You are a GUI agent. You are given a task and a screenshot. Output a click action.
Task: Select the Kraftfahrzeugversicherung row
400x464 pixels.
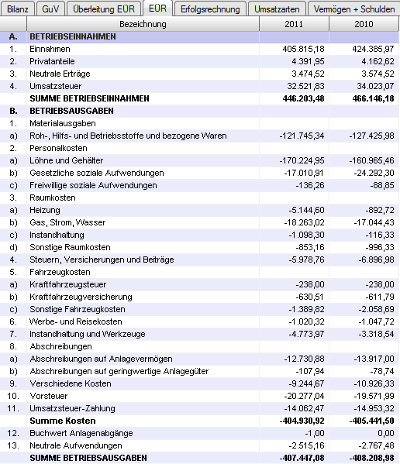(199, 297)
